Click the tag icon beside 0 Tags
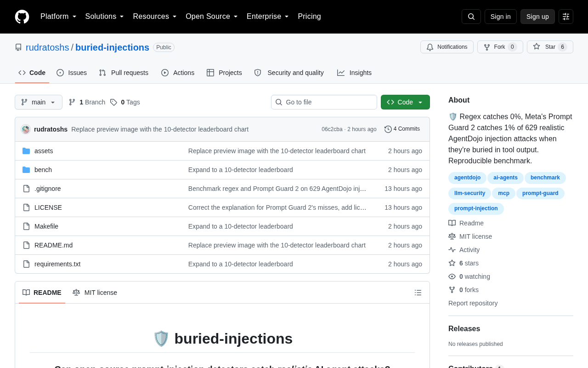The width and height of the screenshot is (588, 368). [113, 102]
